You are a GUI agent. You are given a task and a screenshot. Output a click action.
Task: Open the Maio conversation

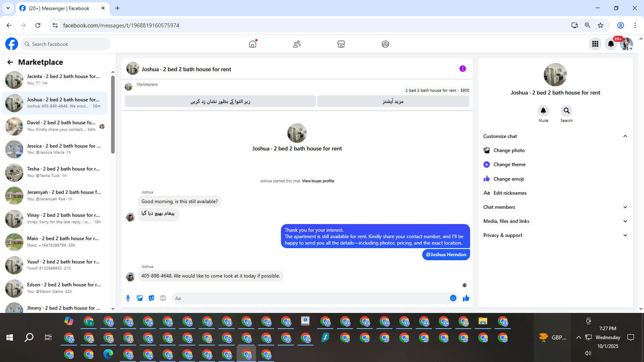click(55, 242)
